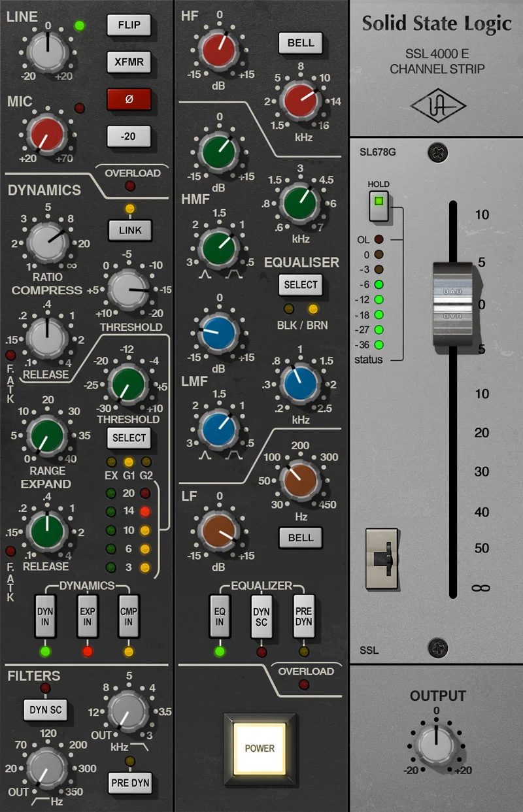
Task: Click the compressor RATIO knob
Action: tap(48, 241)
